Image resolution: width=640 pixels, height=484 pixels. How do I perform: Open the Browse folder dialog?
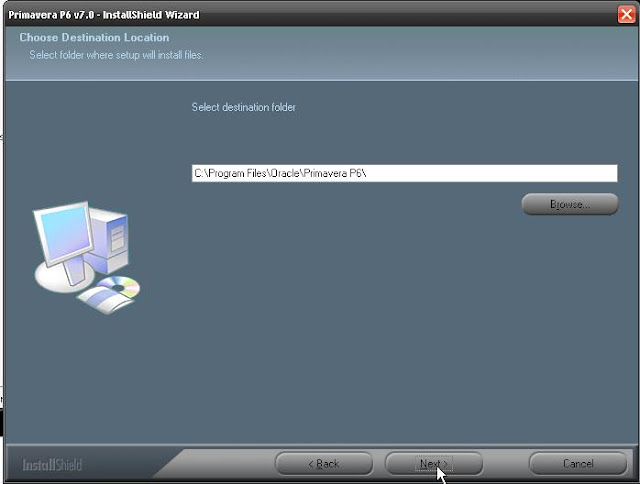570,204
